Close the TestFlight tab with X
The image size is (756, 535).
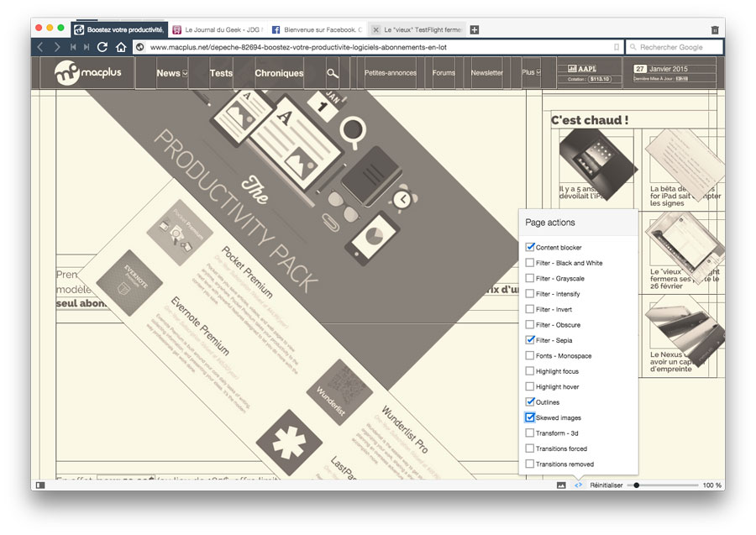tap(375, 30)
